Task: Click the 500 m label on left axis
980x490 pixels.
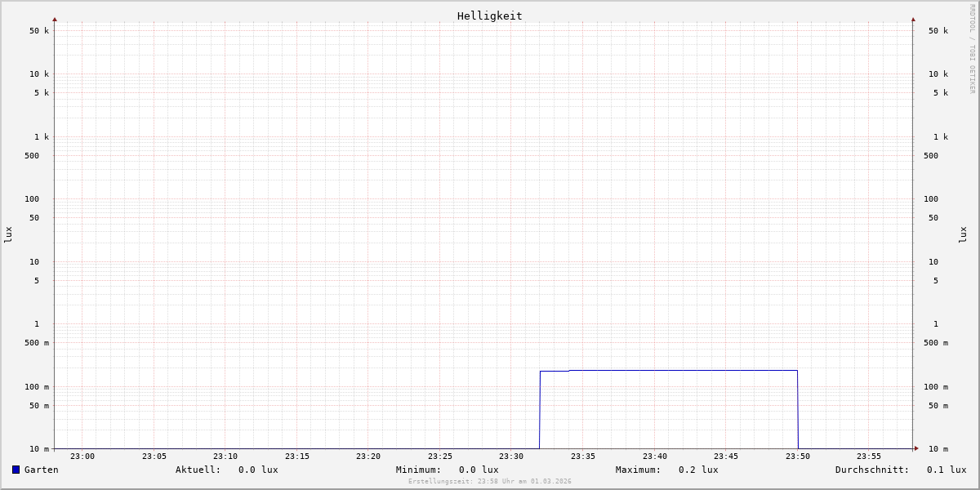Action: [x=37, y=343]
